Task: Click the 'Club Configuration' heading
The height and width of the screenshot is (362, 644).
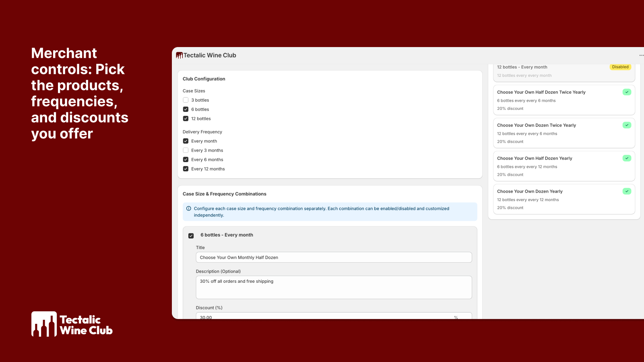Action: [204, 79]
